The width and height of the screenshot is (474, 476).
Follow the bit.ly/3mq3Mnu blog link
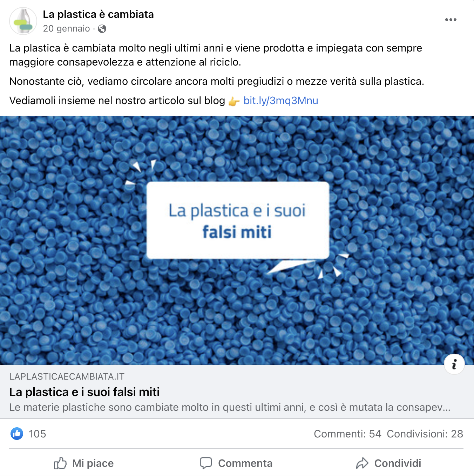(281, 101)
